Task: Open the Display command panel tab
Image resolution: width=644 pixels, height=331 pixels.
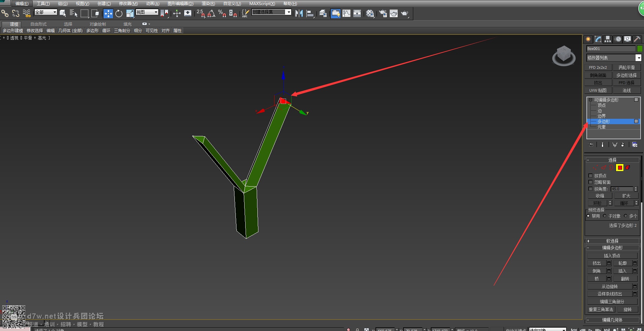Action: tap(627, 39)
